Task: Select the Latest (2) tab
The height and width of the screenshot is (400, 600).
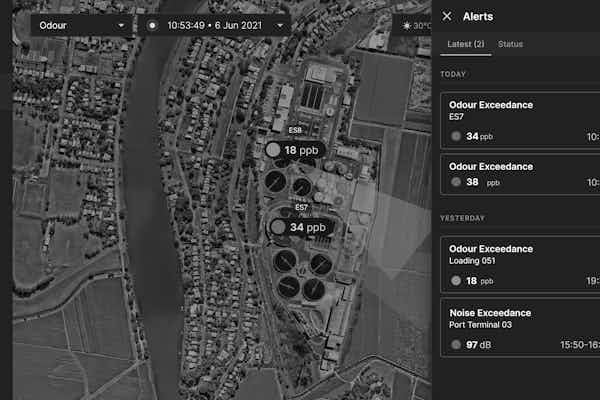Action: click(464, 44)
